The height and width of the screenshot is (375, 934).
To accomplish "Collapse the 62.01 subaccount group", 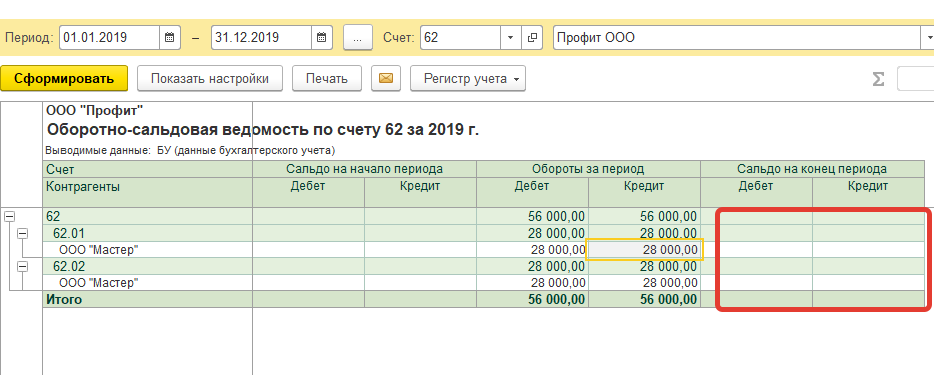I will (22, 233).
